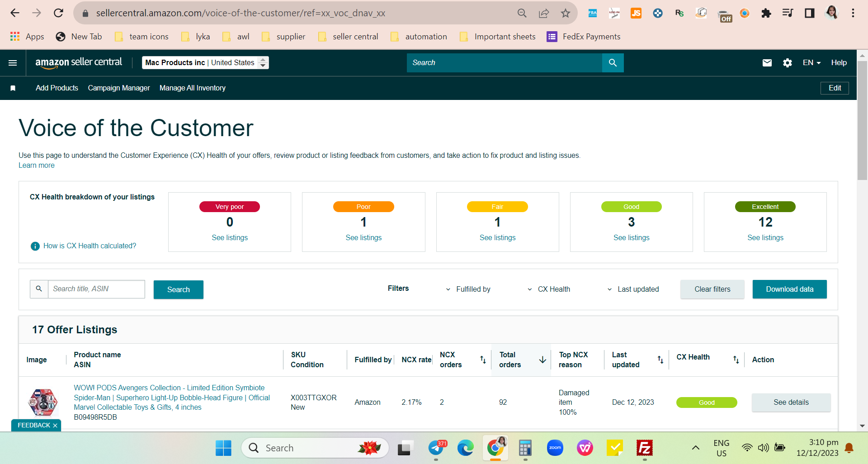Click the Apps grid bookmark icon

click(x=15, y=37)
